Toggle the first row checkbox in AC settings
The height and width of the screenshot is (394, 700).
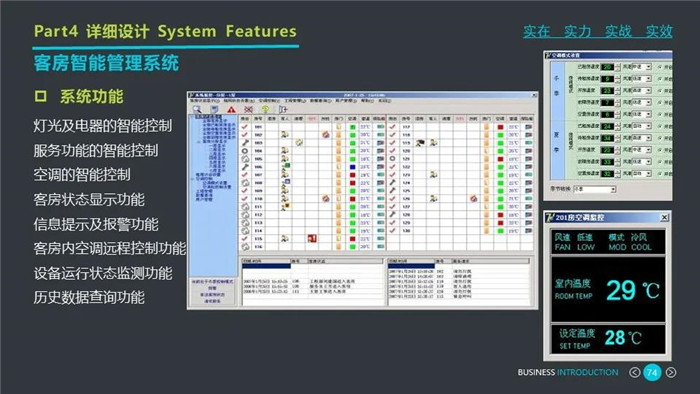click(x=660, y=67)
